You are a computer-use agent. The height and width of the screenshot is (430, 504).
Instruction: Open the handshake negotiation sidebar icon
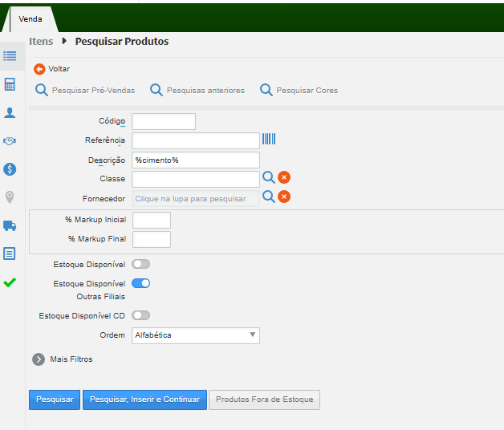click(x=10, y=140)
